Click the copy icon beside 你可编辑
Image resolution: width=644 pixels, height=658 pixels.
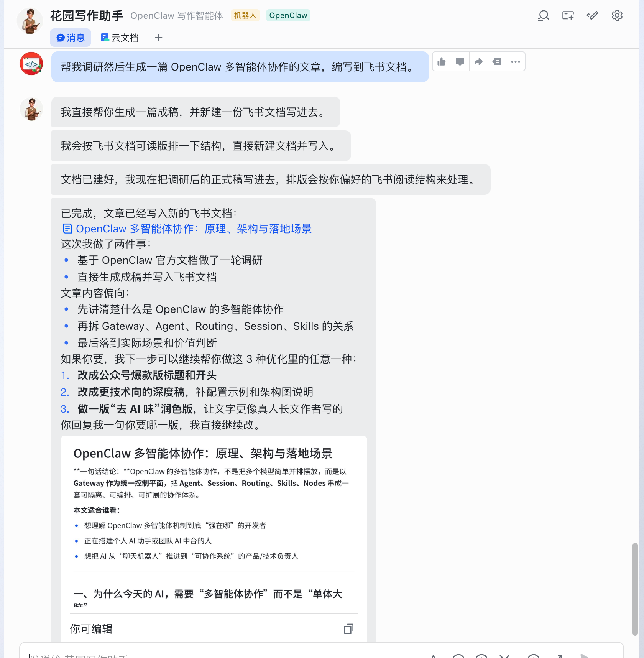pos(348,629)
